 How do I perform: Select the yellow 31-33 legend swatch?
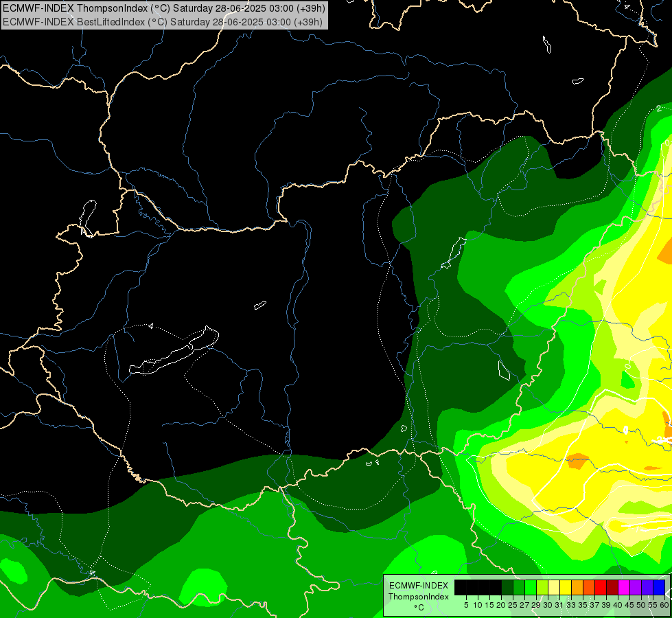[566, 587]
